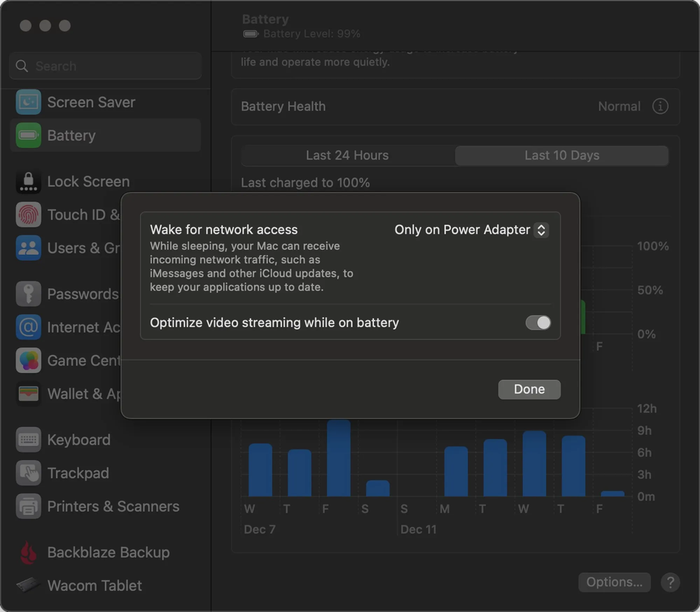Click the Options... button

(x=615, y=583)
